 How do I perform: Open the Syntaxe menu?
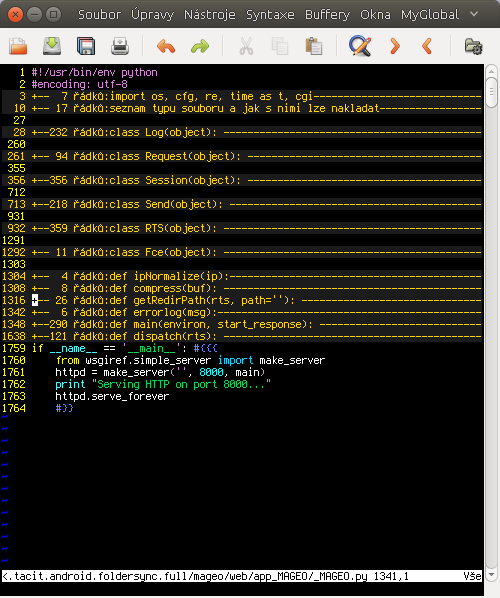point(270,14)
